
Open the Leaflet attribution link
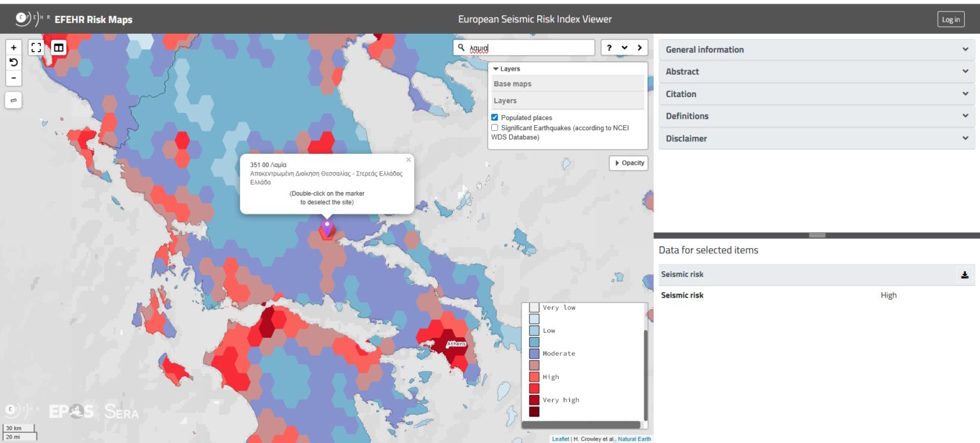pos(560,439)
